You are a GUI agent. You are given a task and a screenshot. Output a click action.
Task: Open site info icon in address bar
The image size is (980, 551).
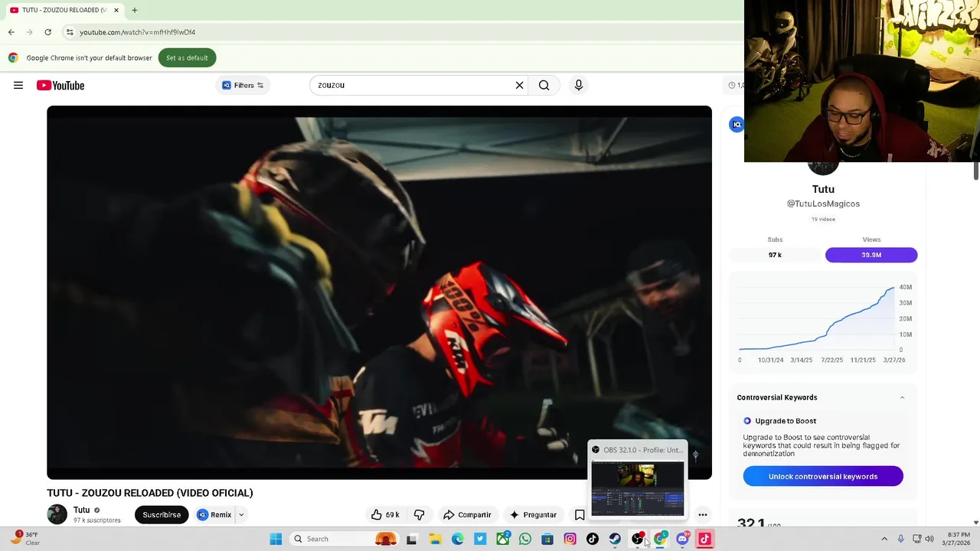pyautogui.click(x=70, y=32)
